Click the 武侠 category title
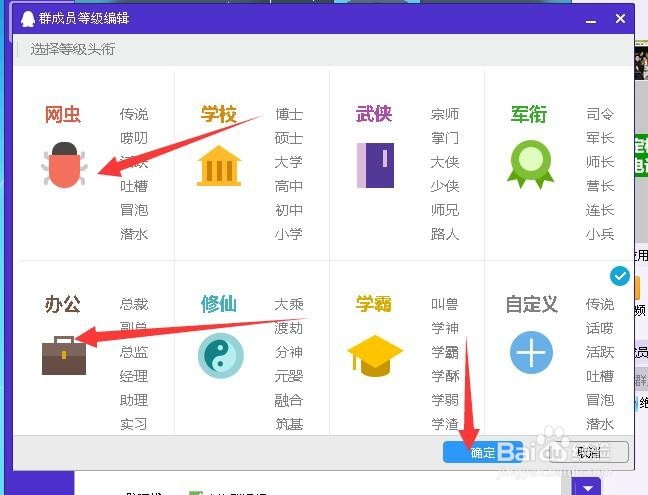The width and height of the screenshot is (648, 495). click(x=374, y=114)
